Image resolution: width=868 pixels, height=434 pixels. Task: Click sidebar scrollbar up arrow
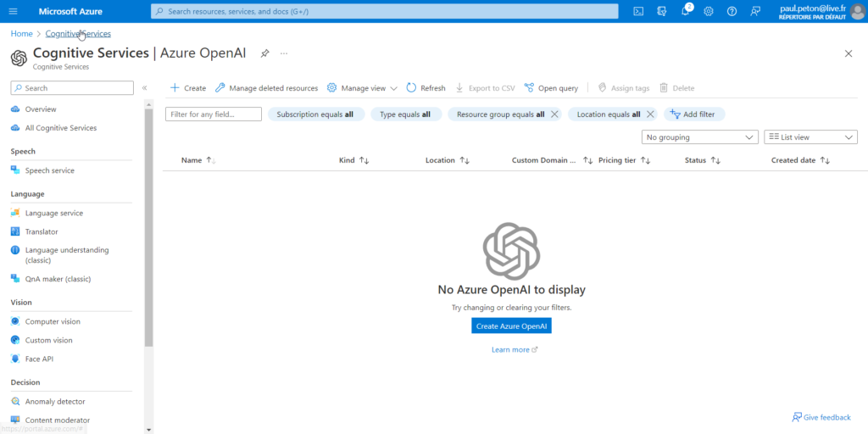148,104
